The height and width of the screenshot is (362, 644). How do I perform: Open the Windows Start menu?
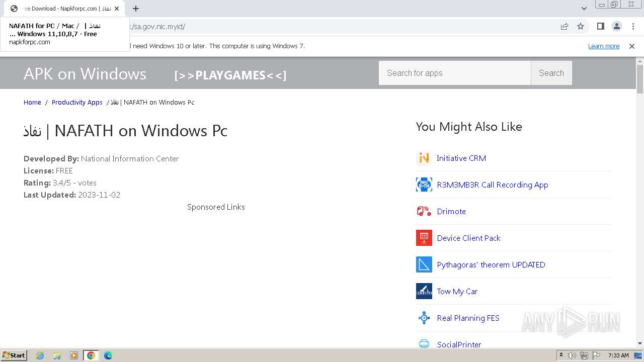click(x=14, y=355)
